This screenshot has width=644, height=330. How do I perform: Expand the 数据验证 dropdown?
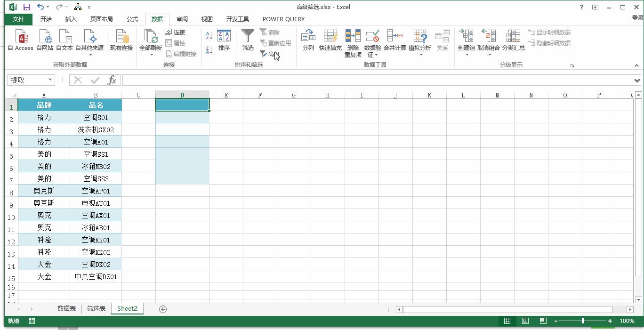377,55
